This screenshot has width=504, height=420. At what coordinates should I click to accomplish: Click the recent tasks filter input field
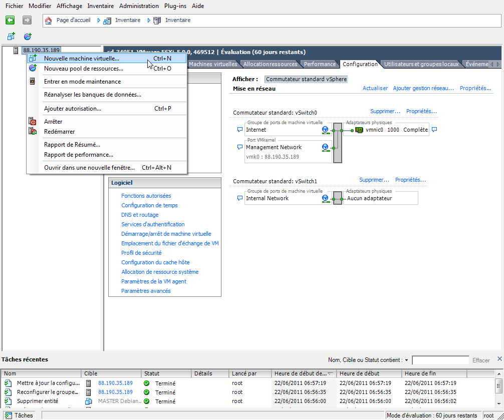(440, 360)
